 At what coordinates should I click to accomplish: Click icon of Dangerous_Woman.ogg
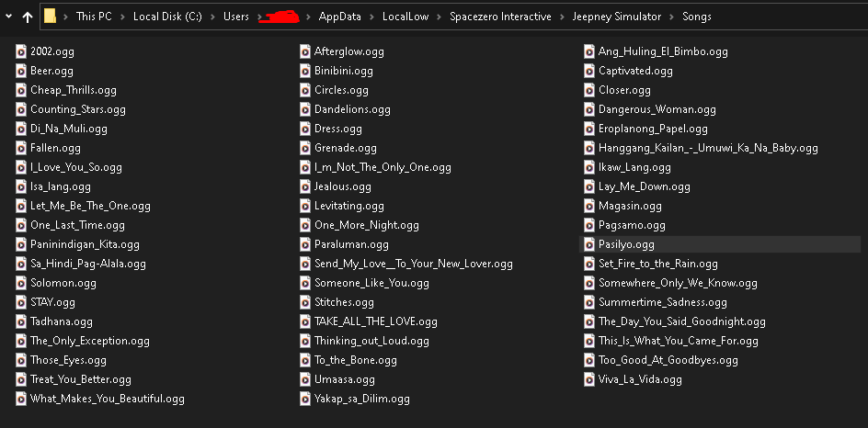tap(589, 109)
